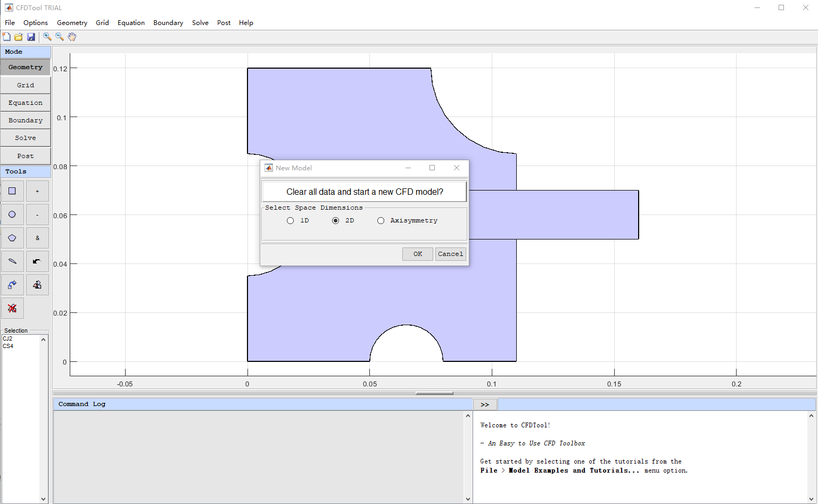
Task: Open a saved model file
Action: (18, 37)
